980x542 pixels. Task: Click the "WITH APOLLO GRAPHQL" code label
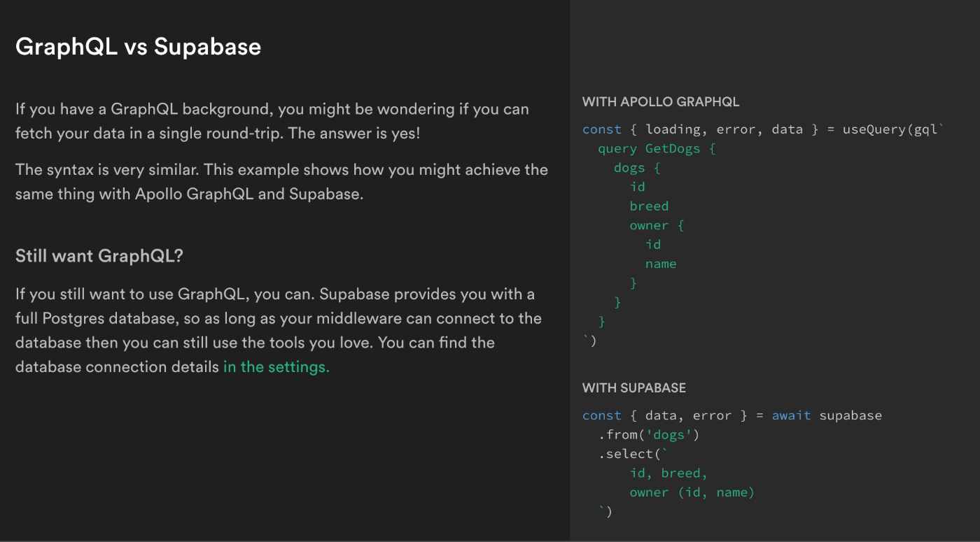(x=661, y=102)
